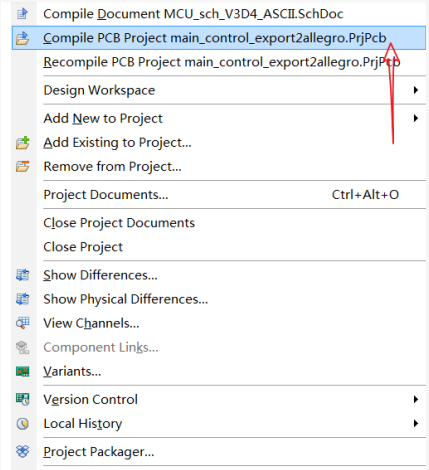Expand the Design Workspace submenu arrow
The width and height of the screenshot is (429, 470).
click(415, 90)
